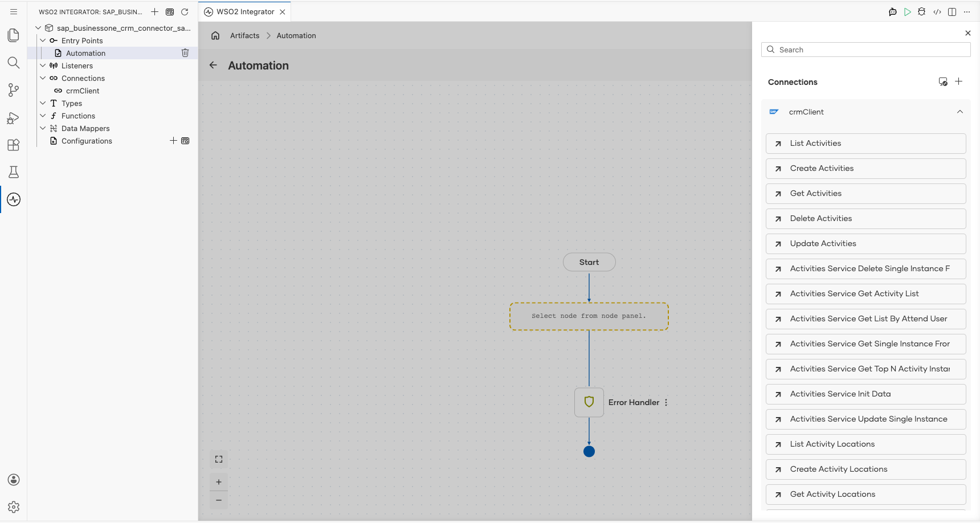Select the Error Handler shield node
980x523 pixels.
point(589,402)
